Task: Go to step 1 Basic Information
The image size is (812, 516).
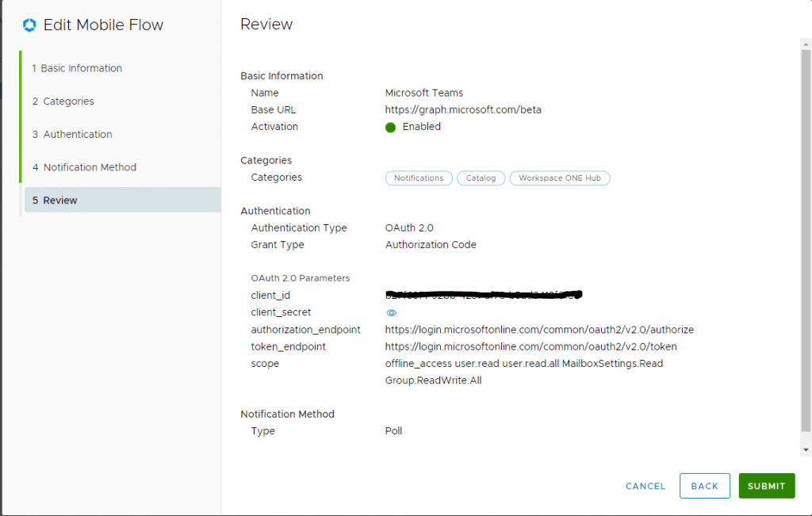Action: click(x=77, y=68)
